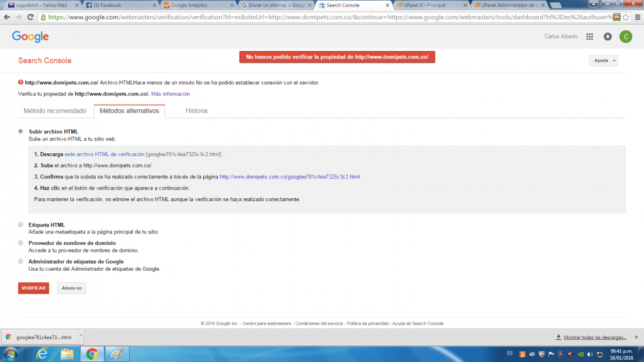Screen dimensions: 644x362
Task: Click the red VERIFICAR button
Action: (34, 288)
